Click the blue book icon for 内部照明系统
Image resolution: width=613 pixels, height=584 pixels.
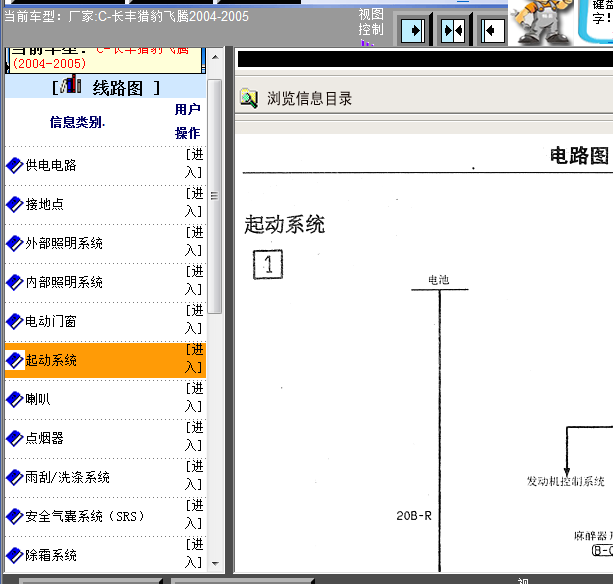click(15, 282)
